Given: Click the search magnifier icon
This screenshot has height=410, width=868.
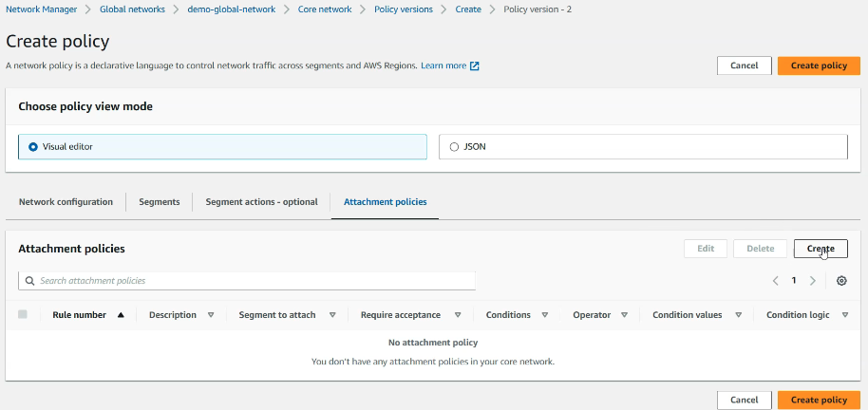Looking at the screenshot, I should point(30,281).
